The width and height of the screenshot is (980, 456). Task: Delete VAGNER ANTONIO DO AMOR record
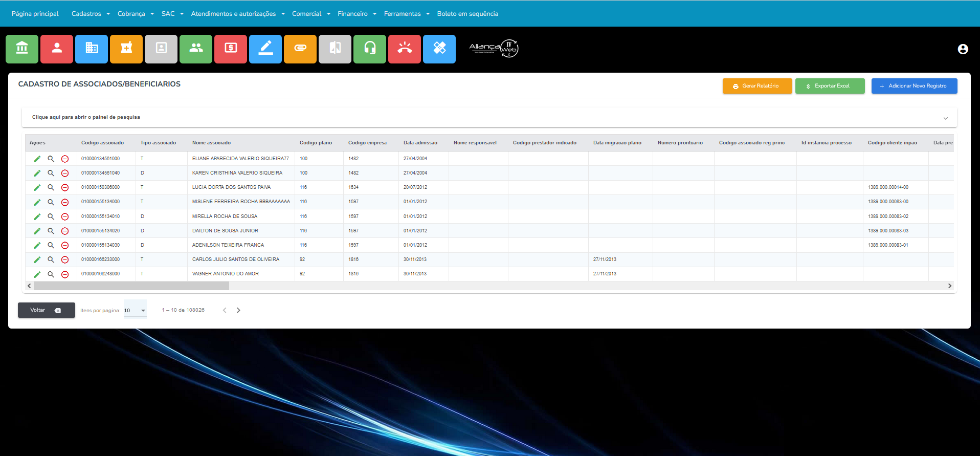pos(65,274)
